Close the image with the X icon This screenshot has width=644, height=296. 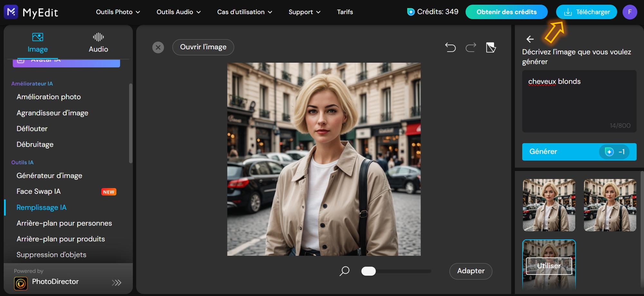(158, 48)
